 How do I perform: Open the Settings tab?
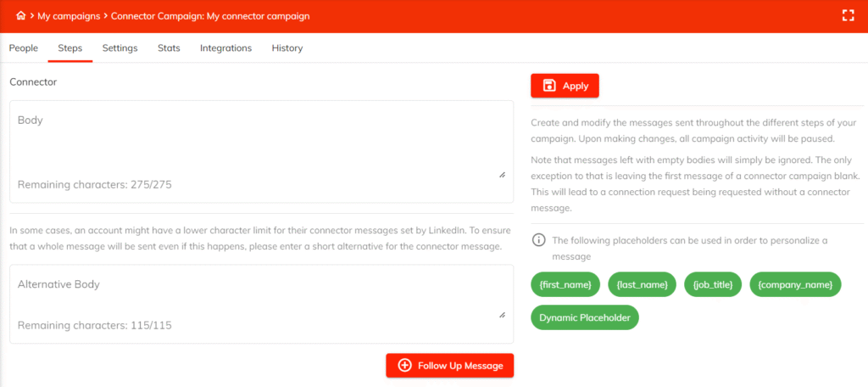click(120, 48)
